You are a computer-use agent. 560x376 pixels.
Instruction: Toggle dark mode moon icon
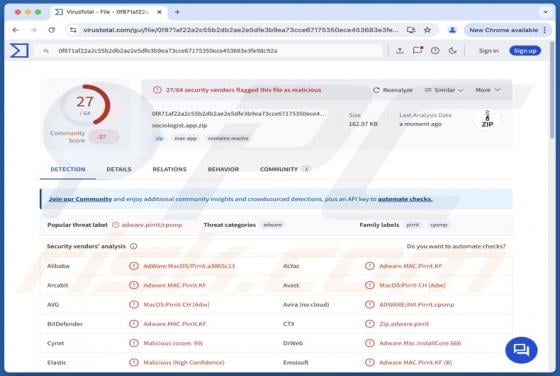(x=452, y=51)
